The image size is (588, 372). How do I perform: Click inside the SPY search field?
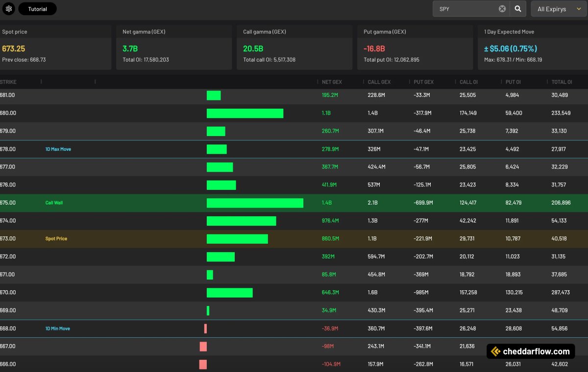pos(465,8)
